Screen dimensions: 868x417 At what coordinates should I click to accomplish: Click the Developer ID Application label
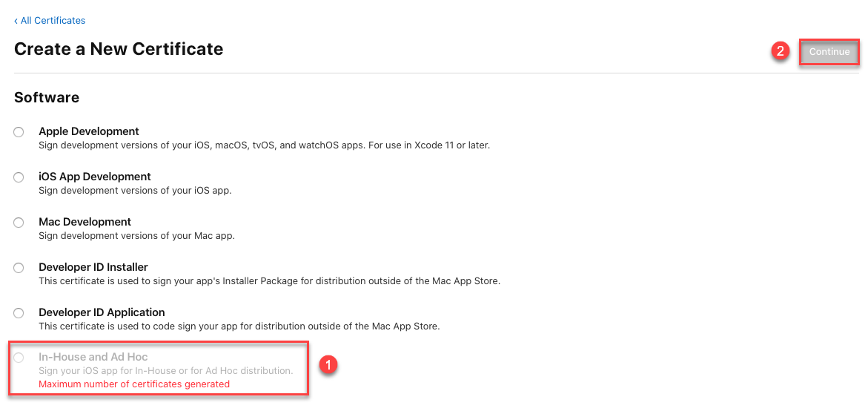pyautogui.click(x=102, y=312)
